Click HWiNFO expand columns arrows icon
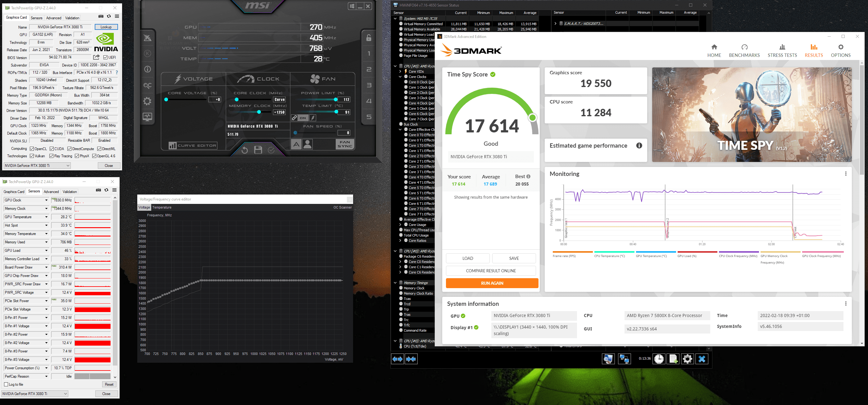Image resolution: width=868 pixels, height=405 pixels. tap(398, 359)
